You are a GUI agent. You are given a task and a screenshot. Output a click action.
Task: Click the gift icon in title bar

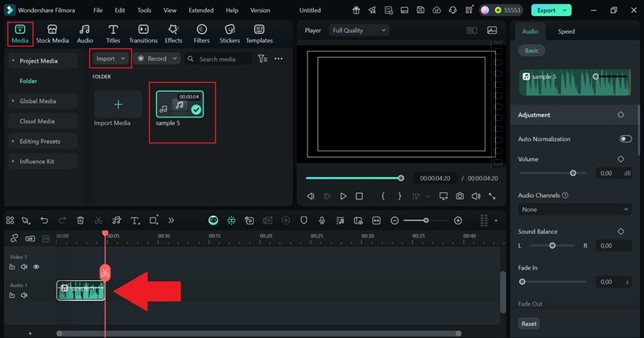point(356,10)
